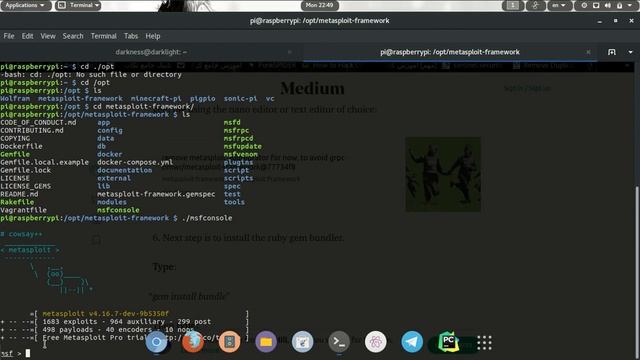Screen dimensions: 640x360
Task: Open the Files manager dock icon
Action: point(266,342)
